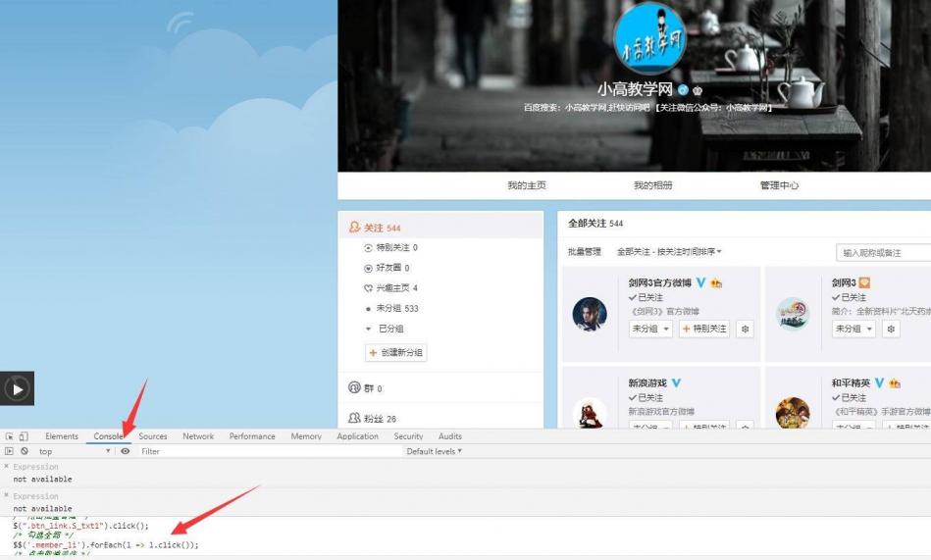Image resolution: width=931 pixels, height=560 pixels.
Task: Open 未分组 533 group
Action: coord(391,308)
